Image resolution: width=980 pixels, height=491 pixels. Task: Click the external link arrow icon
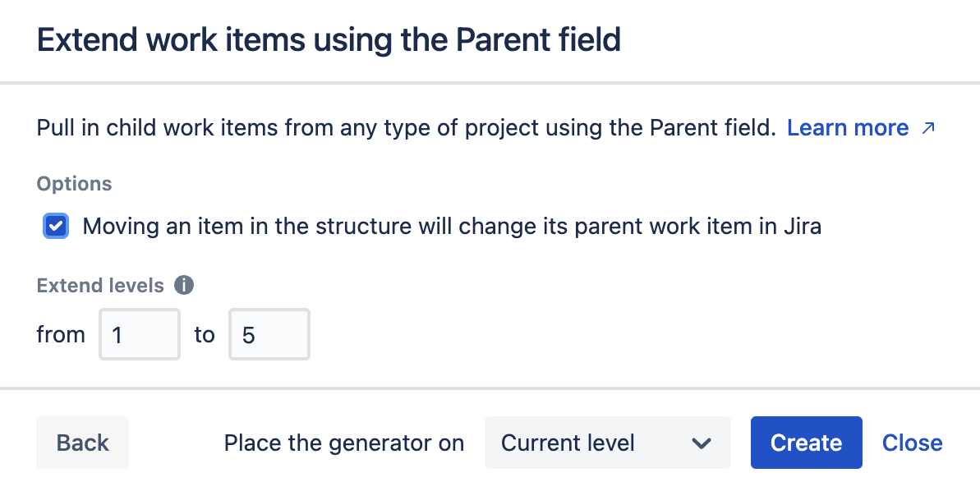pyautogui.click(x=928, y=128)
